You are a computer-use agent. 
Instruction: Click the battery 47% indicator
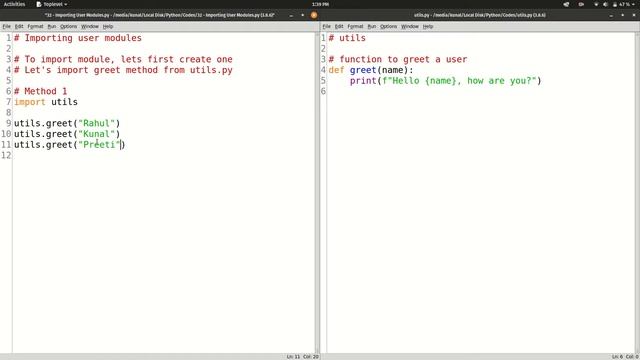pos(621,4)
